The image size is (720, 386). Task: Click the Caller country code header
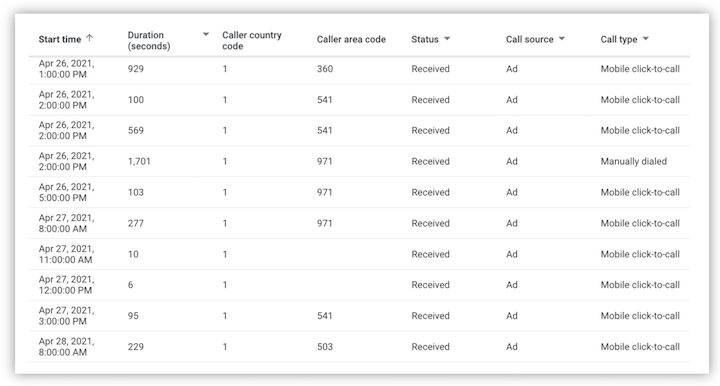click(252, 40)
